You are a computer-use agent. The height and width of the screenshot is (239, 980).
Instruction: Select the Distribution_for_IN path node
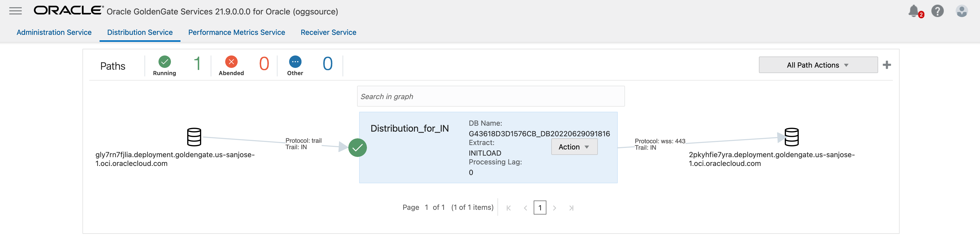[x=410, y=128]
